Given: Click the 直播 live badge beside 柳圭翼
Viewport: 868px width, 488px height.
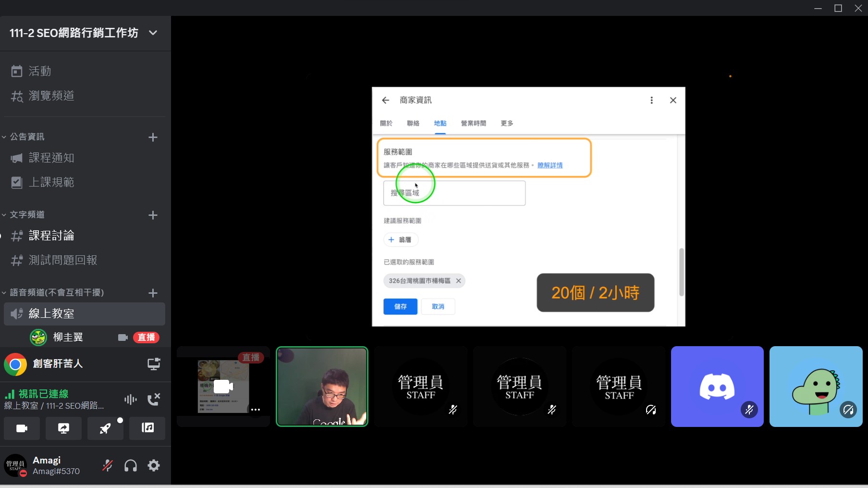Looking at the screenshot, I should point(146,338).
